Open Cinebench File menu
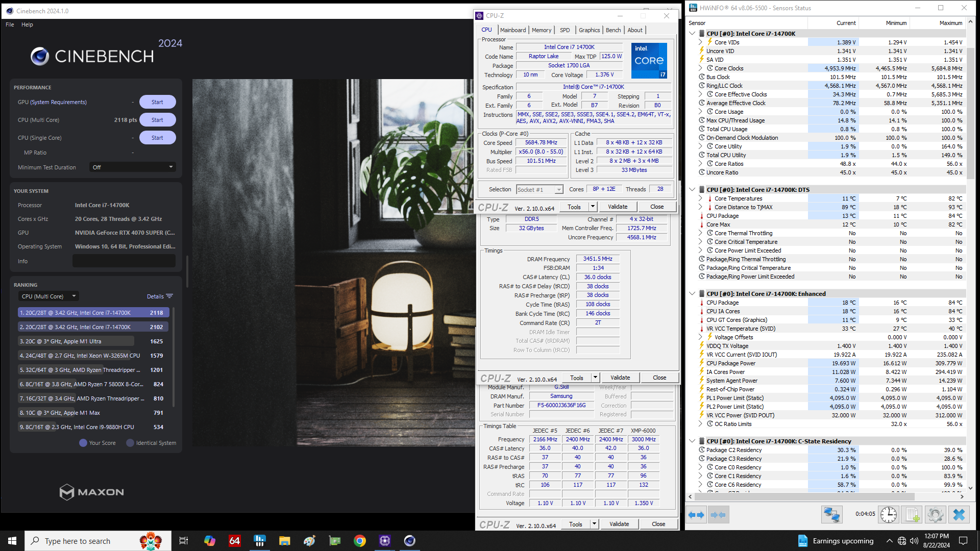The height and width of the screenshot is (551, 980). tap(10, 24)
